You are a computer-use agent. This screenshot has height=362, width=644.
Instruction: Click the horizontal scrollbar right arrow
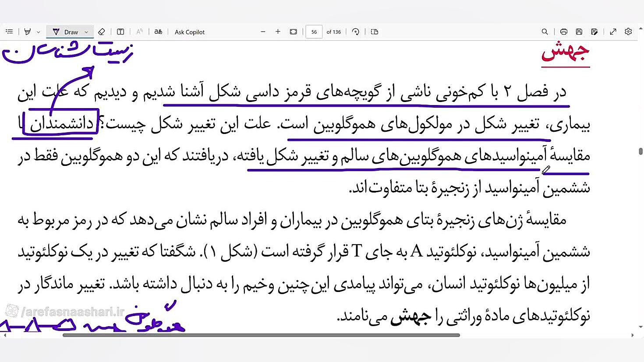(x=632, y=335)
